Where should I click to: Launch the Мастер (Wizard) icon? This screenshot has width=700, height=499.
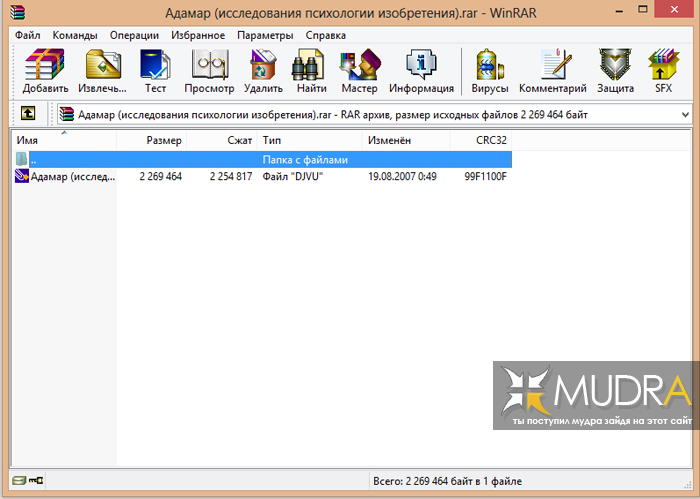coord(360,65)
